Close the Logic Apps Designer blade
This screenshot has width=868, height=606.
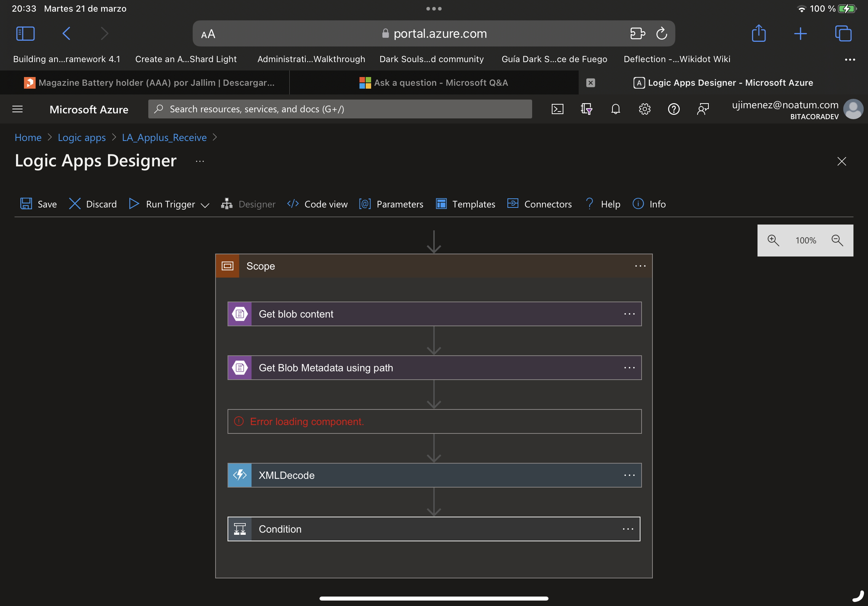pyautogui.click(x=841, y=161)
